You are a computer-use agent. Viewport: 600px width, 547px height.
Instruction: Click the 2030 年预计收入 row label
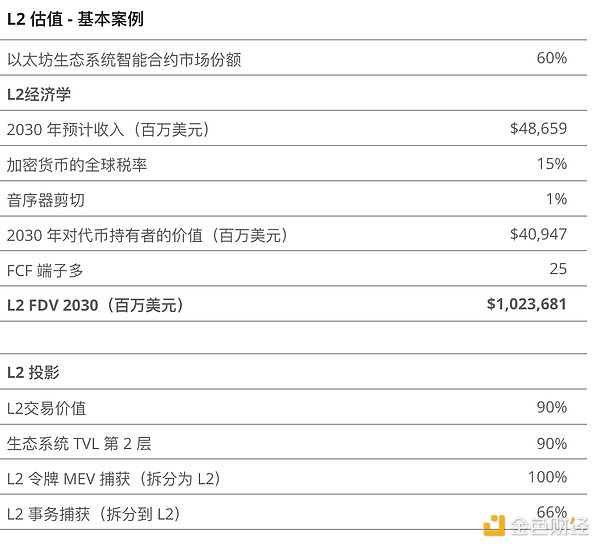click(x=107, y=129)
